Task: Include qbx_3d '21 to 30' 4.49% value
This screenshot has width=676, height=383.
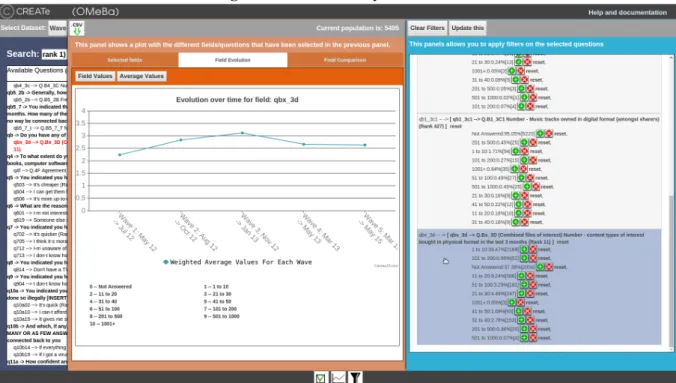Action: tap(521, 294)
